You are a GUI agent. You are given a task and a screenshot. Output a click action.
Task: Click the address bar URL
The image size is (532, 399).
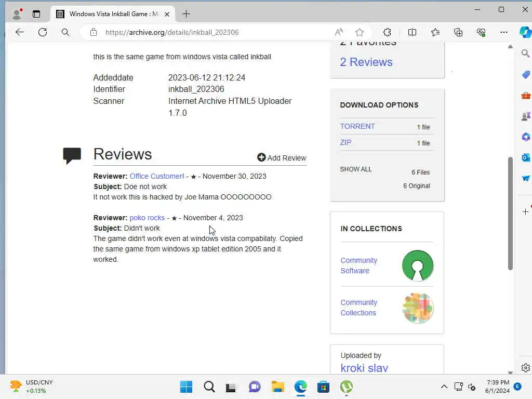[x=172, y=32]
